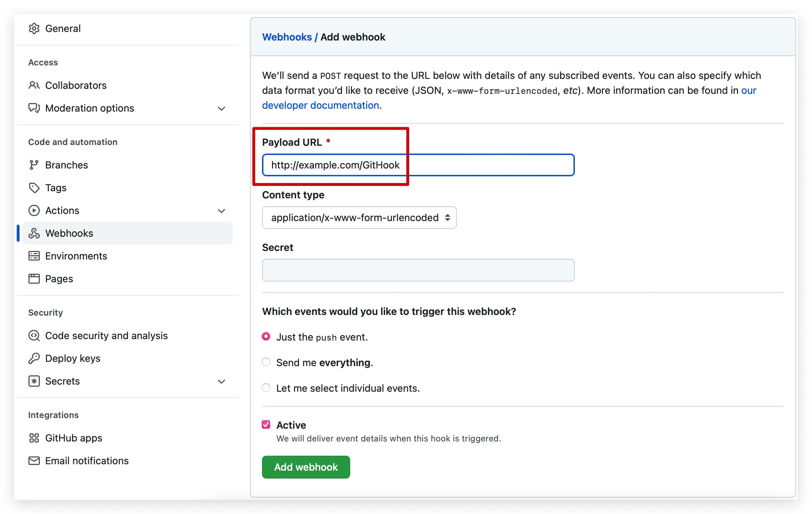Image resolution: width=812 pixels, height=514 pixels.
Task: Click the 'Payload URL' label
Action: tap(292, 142)
